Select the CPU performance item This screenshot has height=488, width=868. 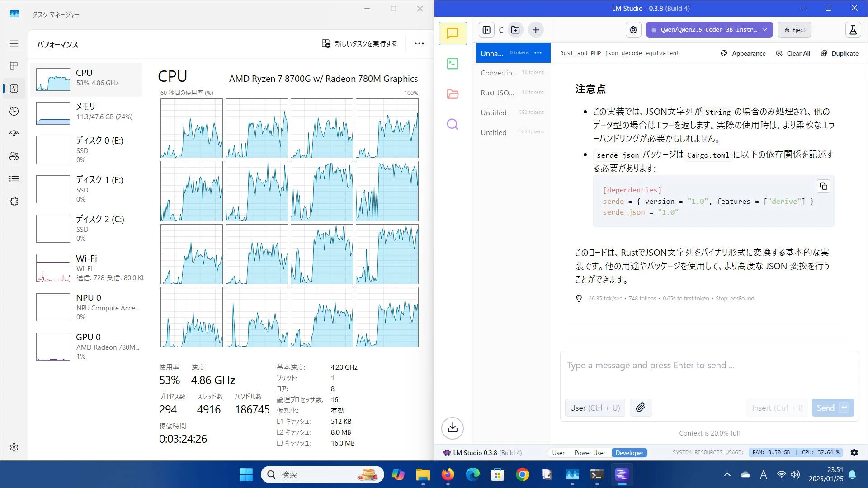[86, 80]
